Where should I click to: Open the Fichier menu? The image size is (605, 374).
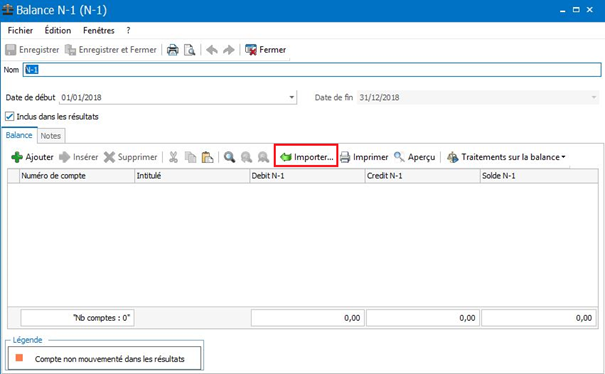pos(20,30)
